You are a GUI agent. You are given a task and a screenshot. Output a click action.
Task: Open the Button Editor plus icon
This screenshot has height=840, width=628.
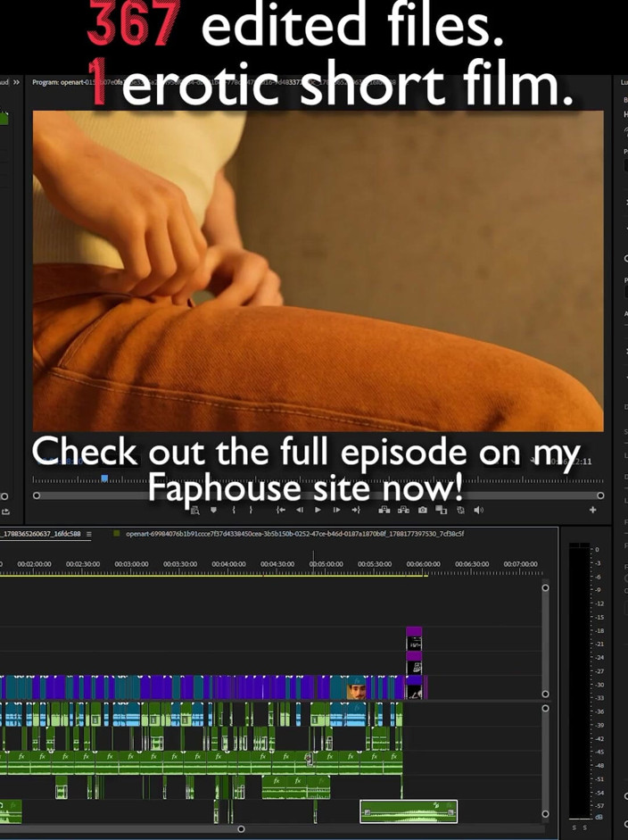592,510
